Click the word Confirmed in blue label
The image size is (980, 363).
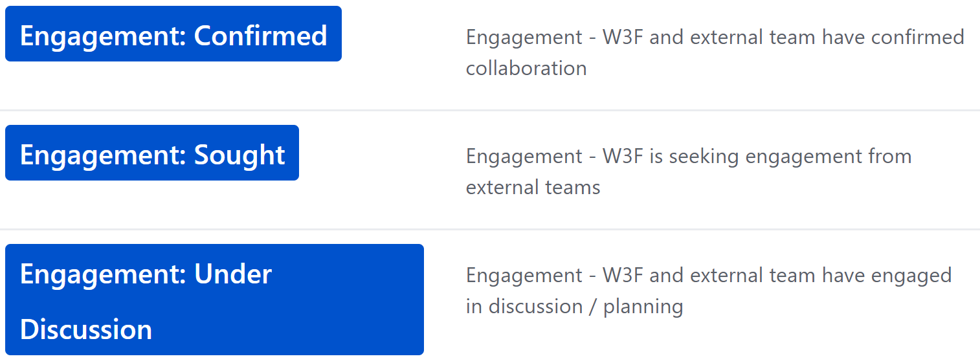point(261,36)
